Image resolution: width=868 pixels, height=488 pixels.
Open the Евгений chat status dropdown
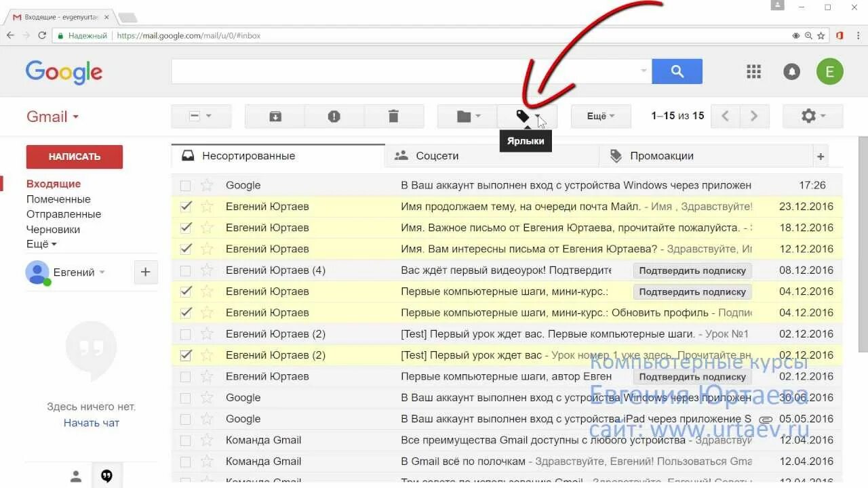[x=102, y=272]
